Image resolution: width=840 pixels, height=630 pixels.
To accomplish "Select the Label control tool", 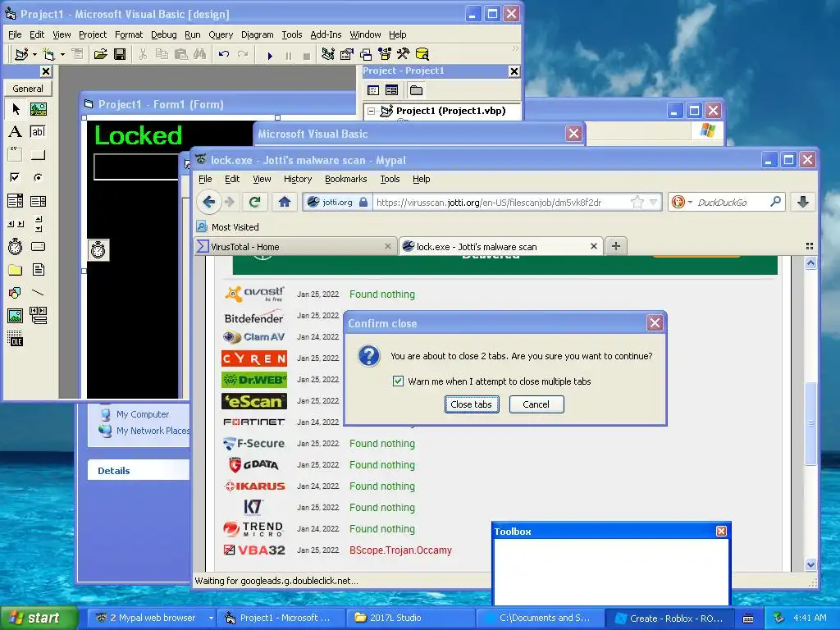I will click(16, 132).
